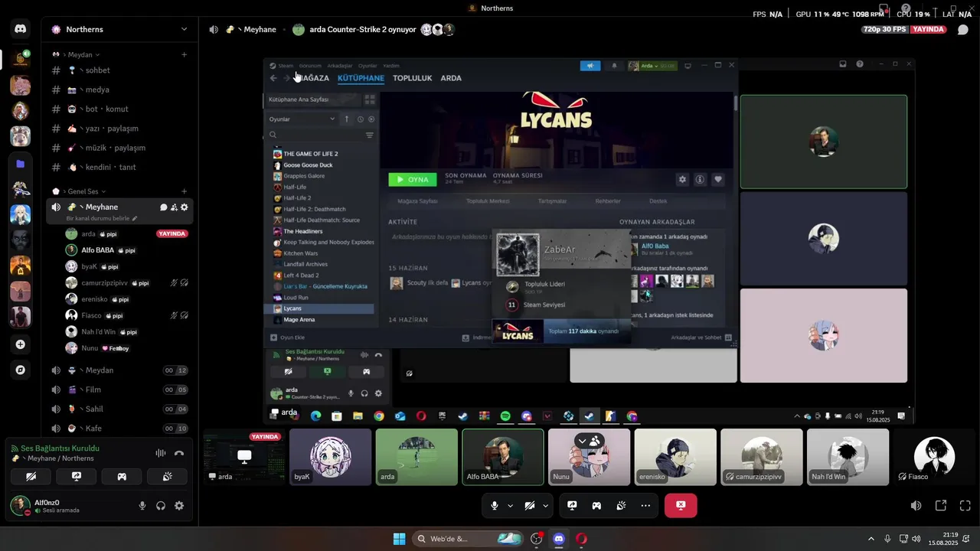Viewport: 980px width, 551px height.
Task: Disconnect from voice using phone icon
Action: click(179, 453)
